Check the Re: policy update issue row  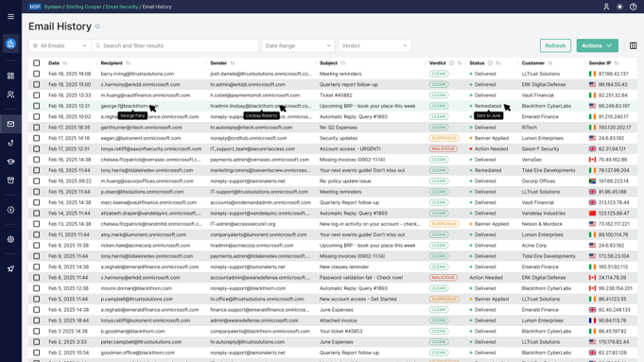37,181
